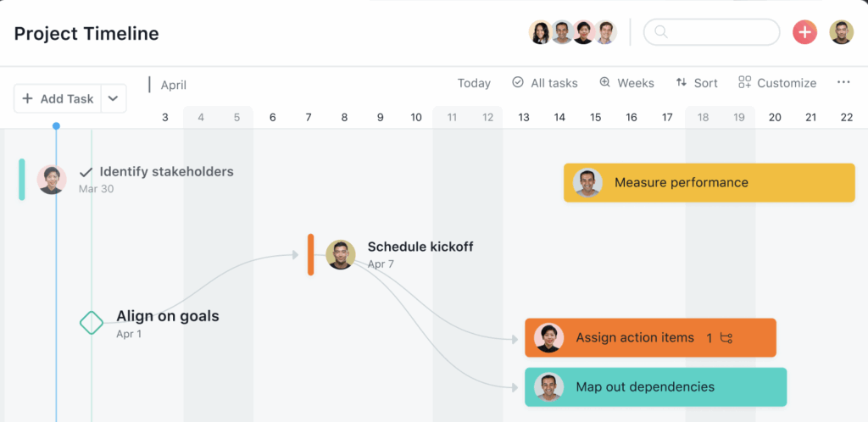Click weekend date 18 in the header

pyautogui.click(x=703, y=117)
